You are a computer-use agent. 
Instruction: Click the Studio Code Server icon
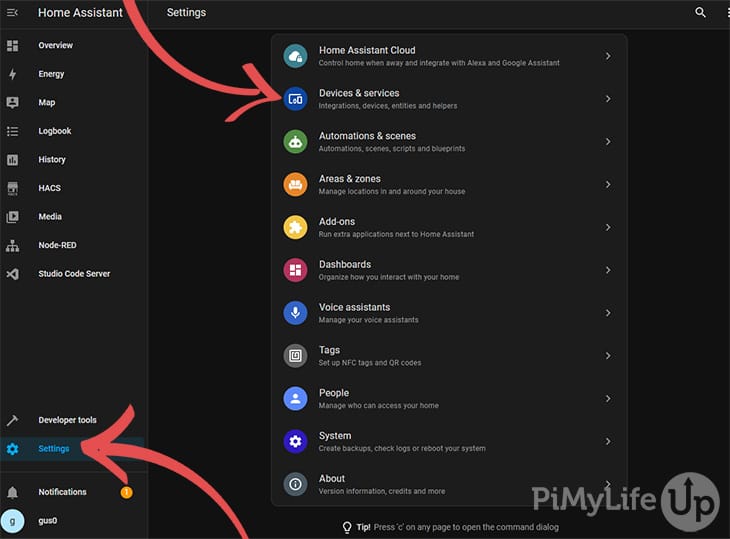[13, 274]
